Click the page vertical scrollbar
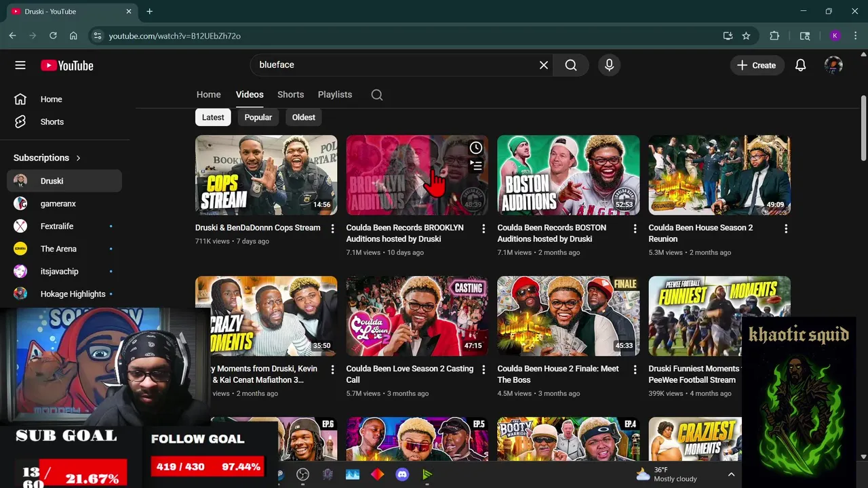 863,129
